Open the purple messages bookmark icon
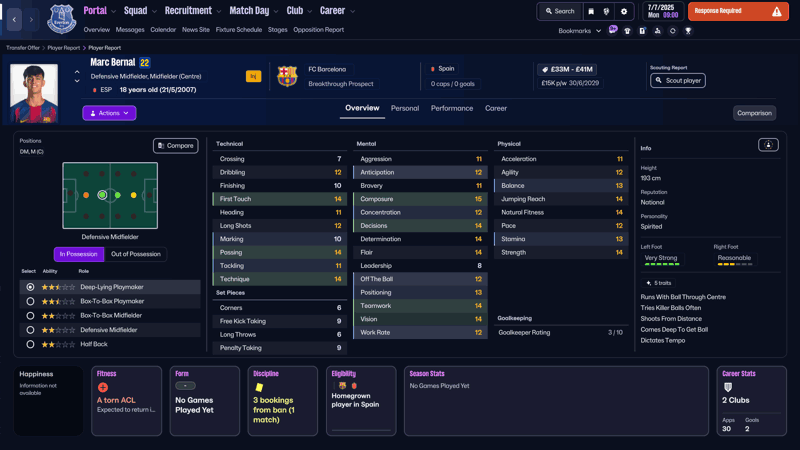The image size is (800, 450). (x=613, y=30)
